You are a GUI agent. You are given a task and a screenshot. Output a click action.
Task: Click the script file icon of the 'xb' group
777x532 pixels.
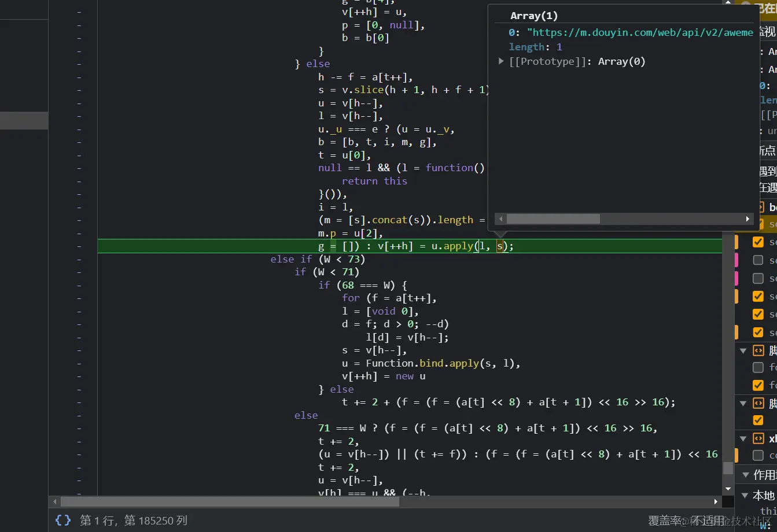[x=758, y=438]
